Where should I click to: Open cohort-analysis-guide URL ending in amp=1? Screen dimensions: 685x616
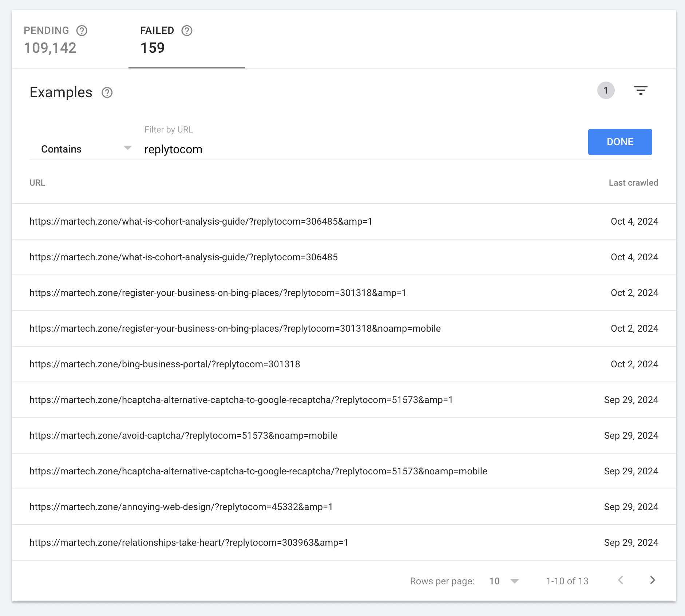click(x=201, y=221)
